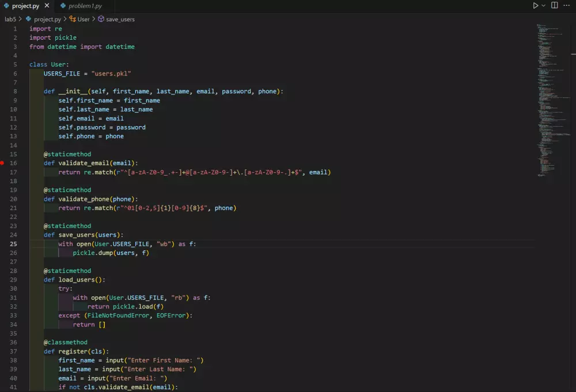Select the User class breadcrumb
The image size is (576, 392).
pos(84,19)
